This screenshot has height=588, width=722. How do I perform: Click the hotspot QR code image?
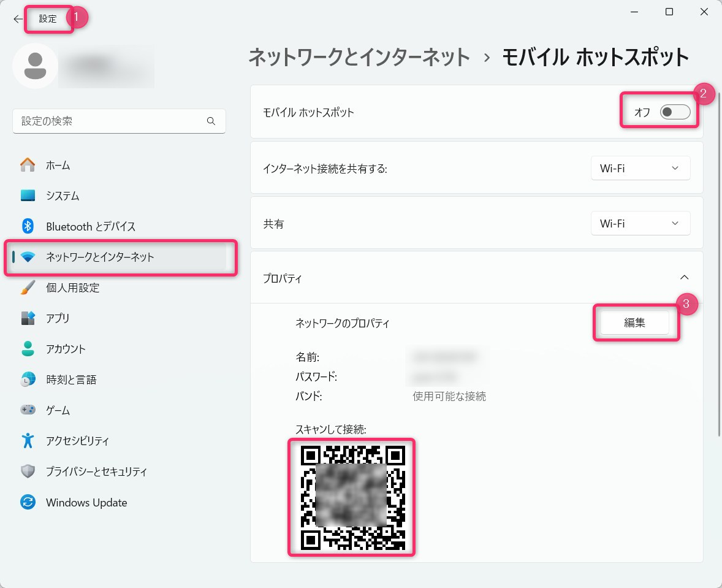tap(352, 498)
